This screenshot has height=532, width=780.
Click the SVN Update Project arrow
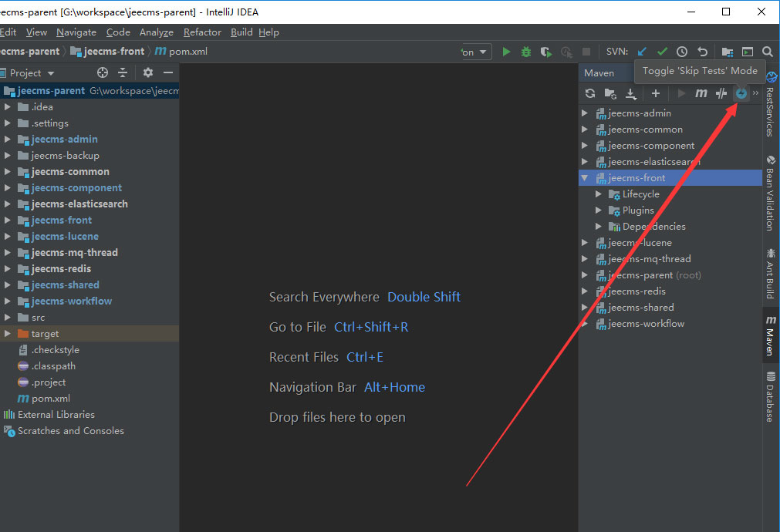click(642, 52)
